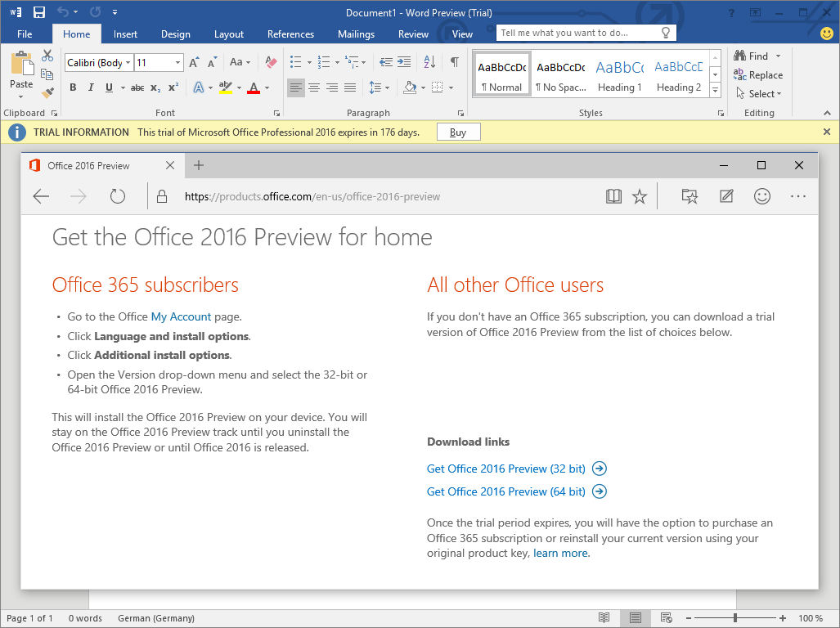Open the font size dropdown
The image size is (840, 628).
click(x=177, y=63)
